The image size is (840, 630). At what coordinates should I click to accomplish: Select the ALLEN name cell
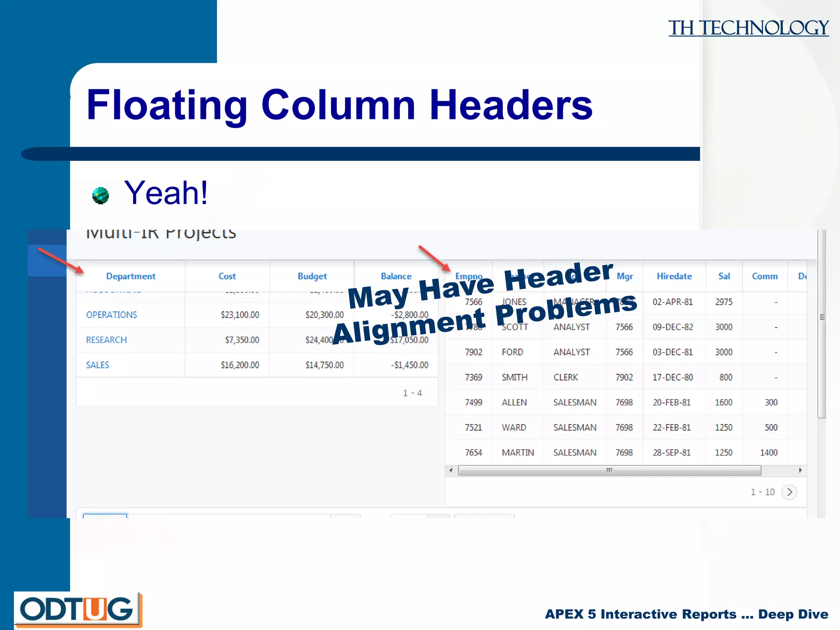[x=514, y=403]
